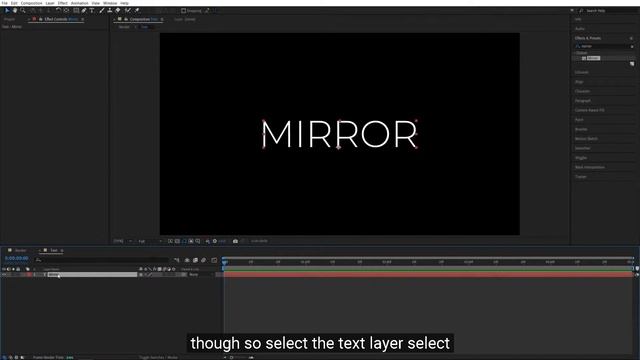640x360 pixels.
Task: Enable motion blur switch in timeline header
Action: pyautogui.click(x=203, y=260)
